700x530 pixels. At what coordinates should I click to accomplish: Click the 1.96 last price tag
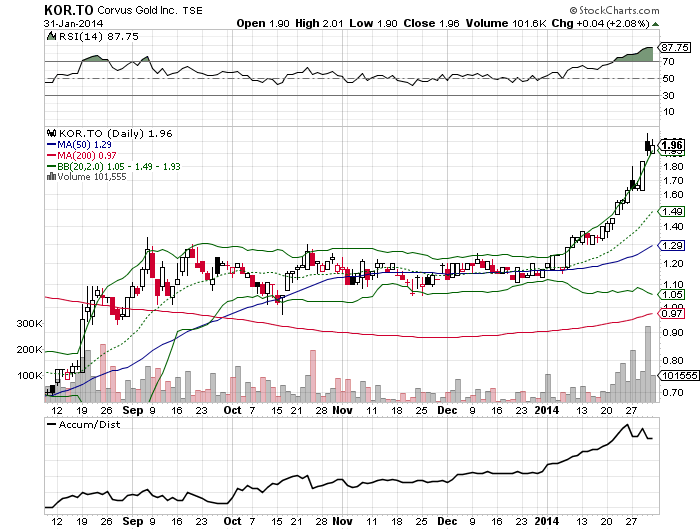pyautogui.click(x=672, y=145)
